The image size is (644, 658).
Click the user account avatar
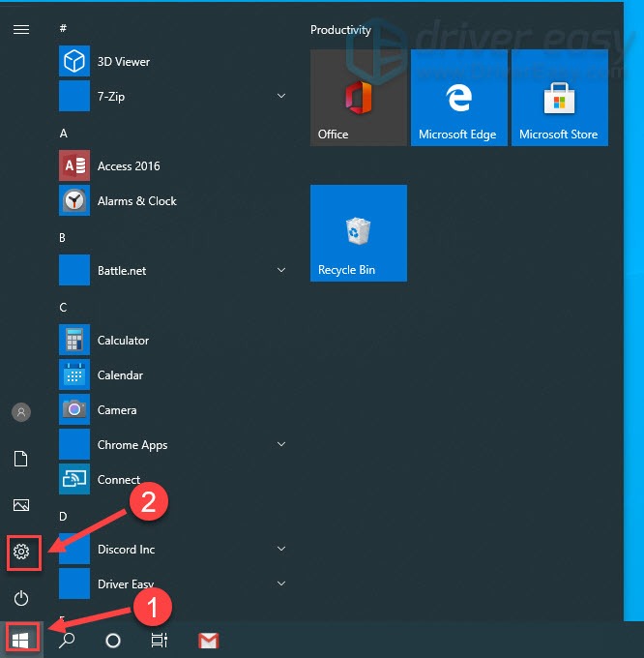(x=21, y=412)
